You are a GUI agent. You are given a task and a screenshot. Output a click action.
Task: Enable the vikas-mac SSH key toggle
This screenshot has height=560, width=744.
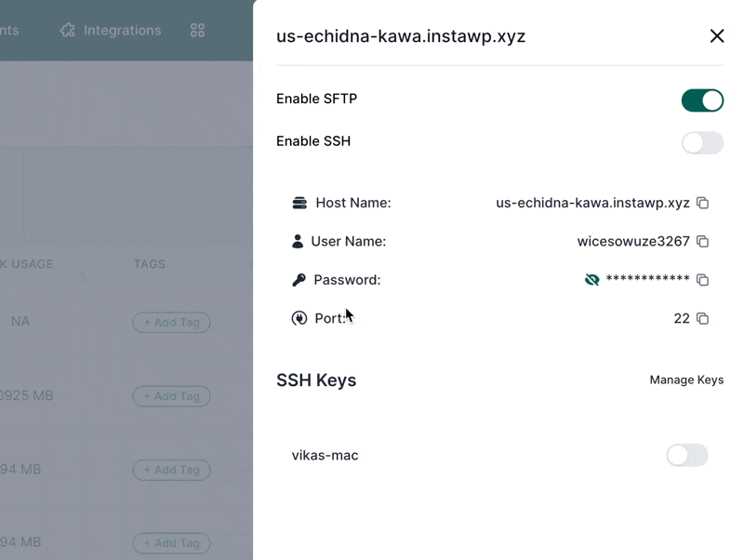(x=687, y=455)
